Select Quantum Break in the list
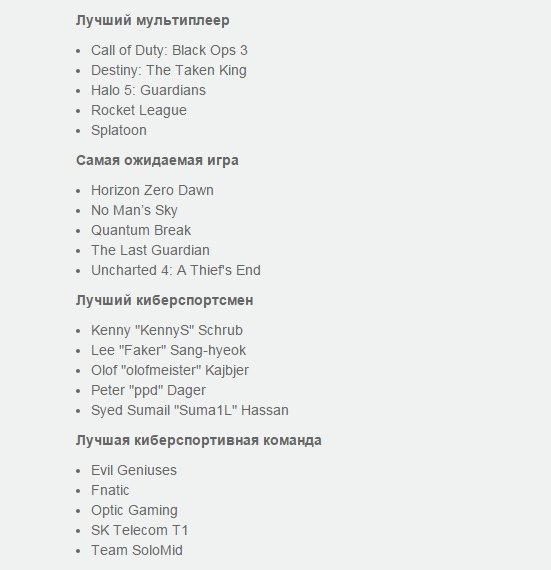The height and width of the screenshot is (570, 551). point(141,230)
